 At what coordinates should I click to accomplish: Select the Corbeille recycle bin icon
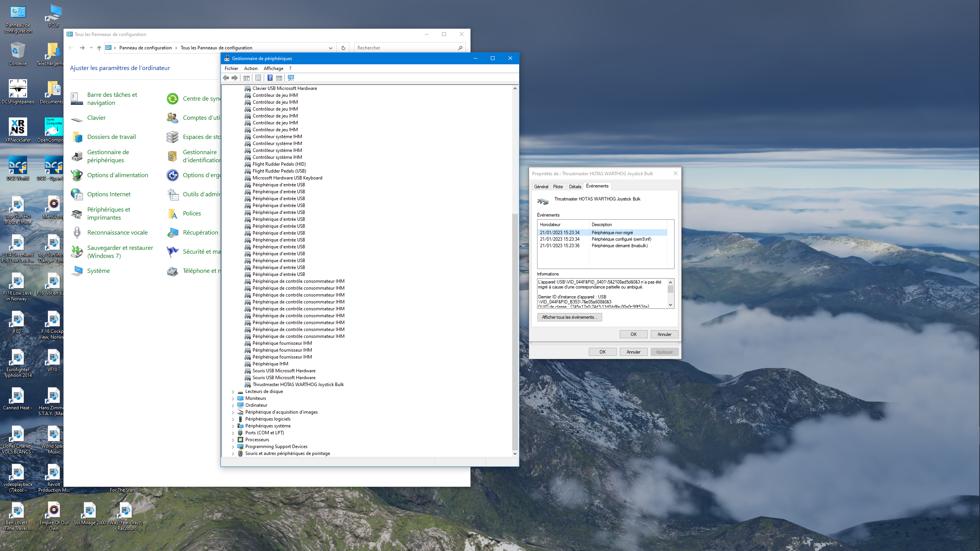click(18, 54)
